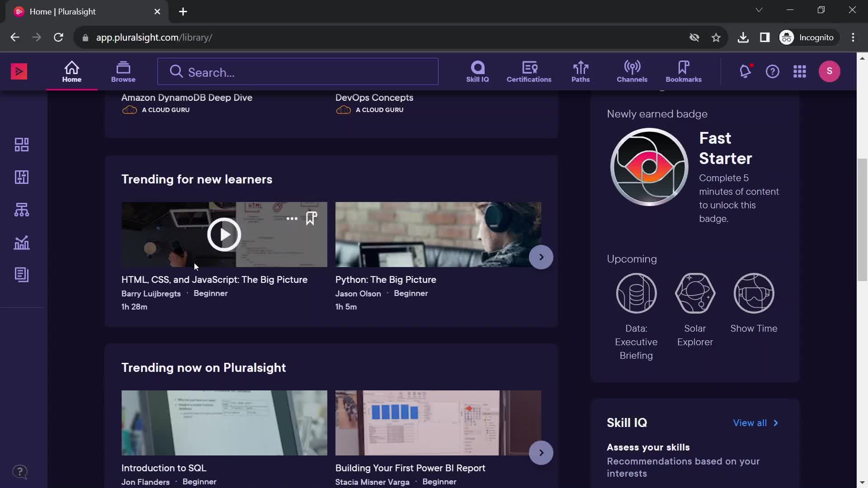Close the Home | Pluralsight tab

pos(157,12)
